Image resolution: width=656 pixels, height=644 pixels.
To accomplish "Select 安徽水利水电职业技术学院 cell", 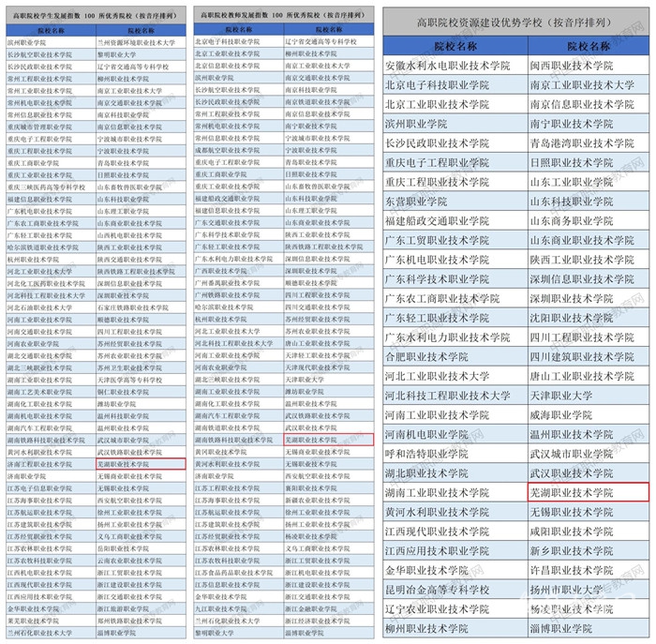I will (455, 66).
